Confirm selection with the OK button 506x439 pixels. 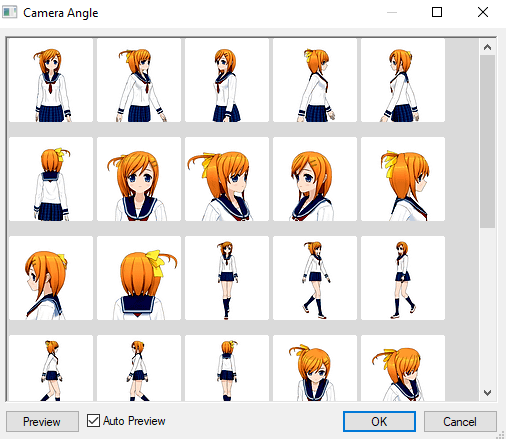(379, 421)
